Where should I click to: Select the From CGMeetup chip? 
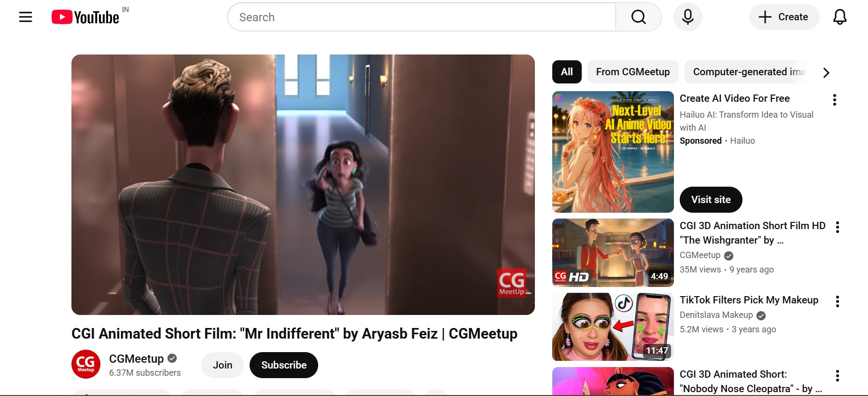(633, 72)
